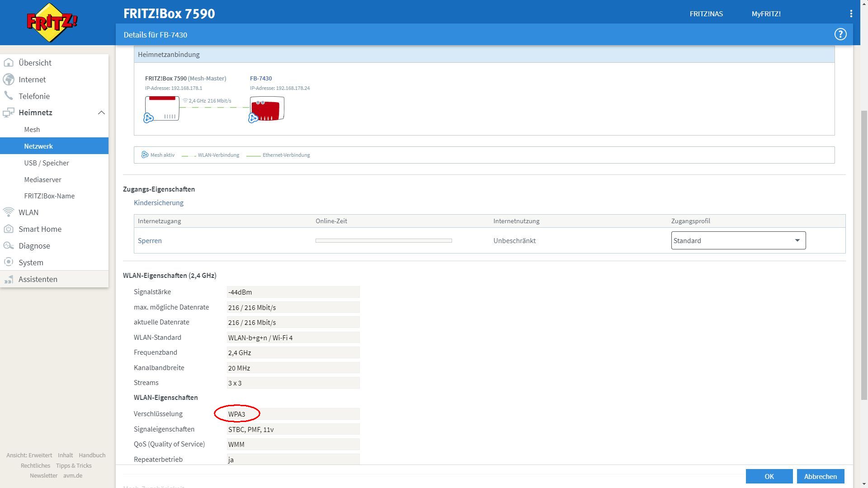Click the Smart Home icon
Viewport: 868px width, 488px height.
click(x=9, y=229)
